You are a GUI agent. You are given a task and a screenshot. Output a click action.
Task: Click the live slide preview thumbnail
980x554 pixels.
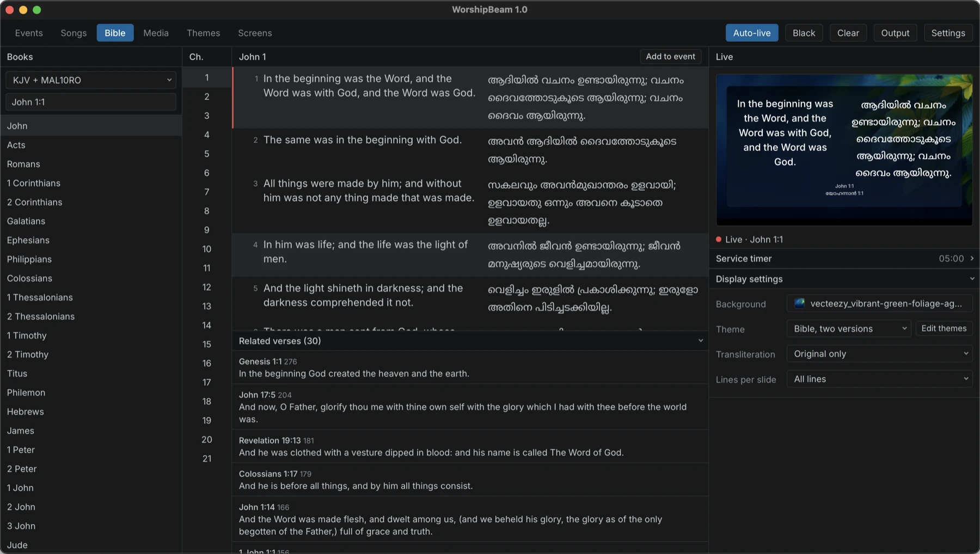click(844, 150)
